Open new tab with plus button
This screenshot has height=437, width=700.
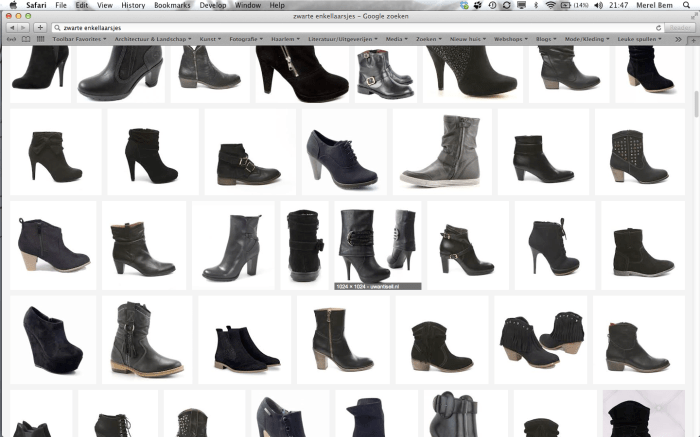pos(40,28)
